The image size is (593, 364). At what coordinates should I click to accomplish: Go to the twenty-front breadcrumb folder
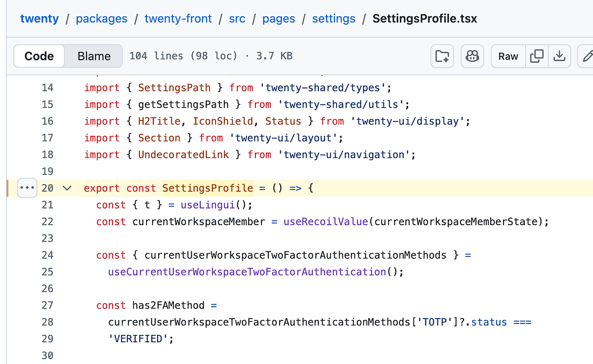coord(178,19)
